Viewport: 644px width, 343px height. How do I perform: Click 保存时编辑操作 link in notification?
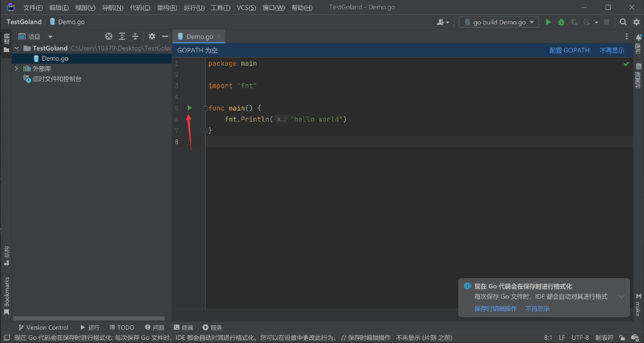pyautogui.click(x=496, y=309)
